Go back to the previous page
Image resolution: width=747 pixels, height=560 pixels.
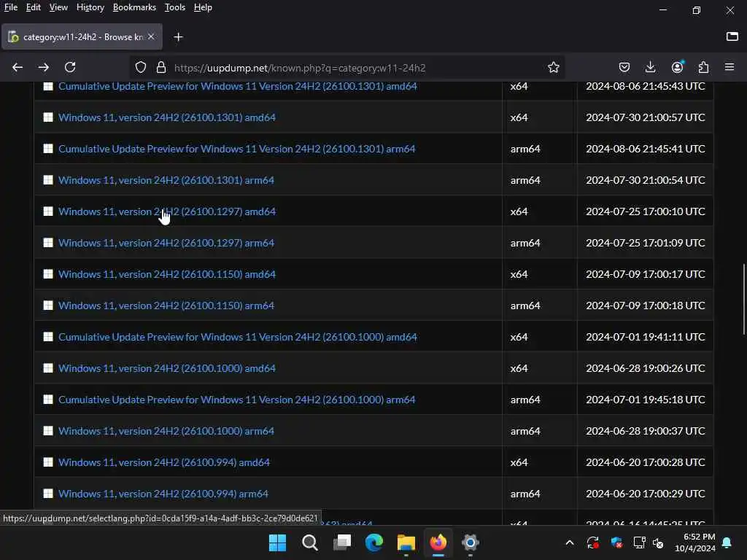point(18,68)
